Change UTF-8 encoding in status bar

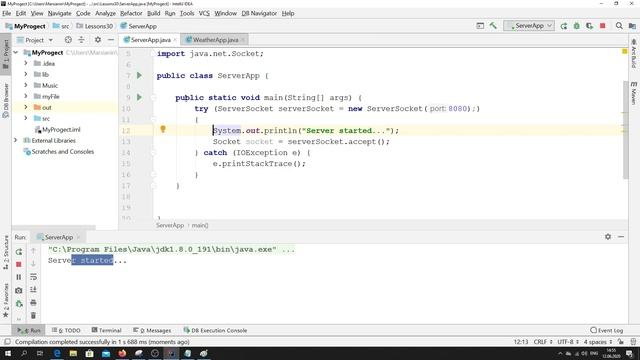568,342
